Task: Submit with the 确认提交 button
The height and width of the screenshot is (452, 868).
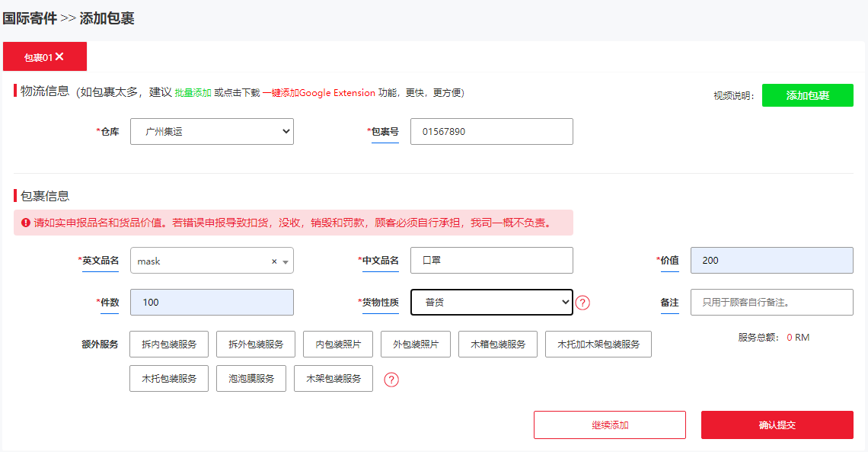Action: pos(777,425)
